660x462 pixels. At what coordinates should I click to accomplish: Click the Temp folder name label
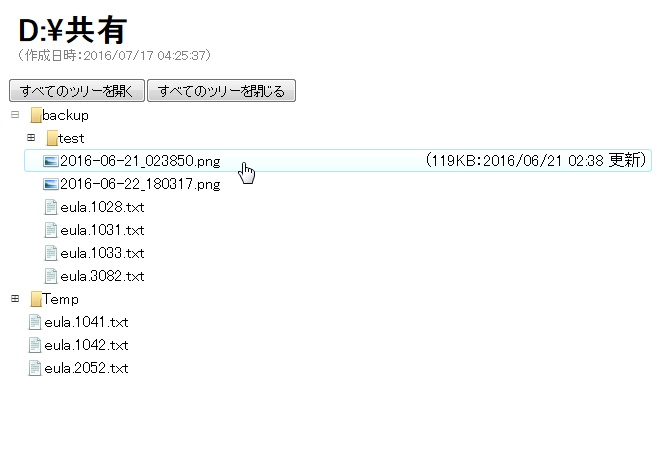coord(60,300)
